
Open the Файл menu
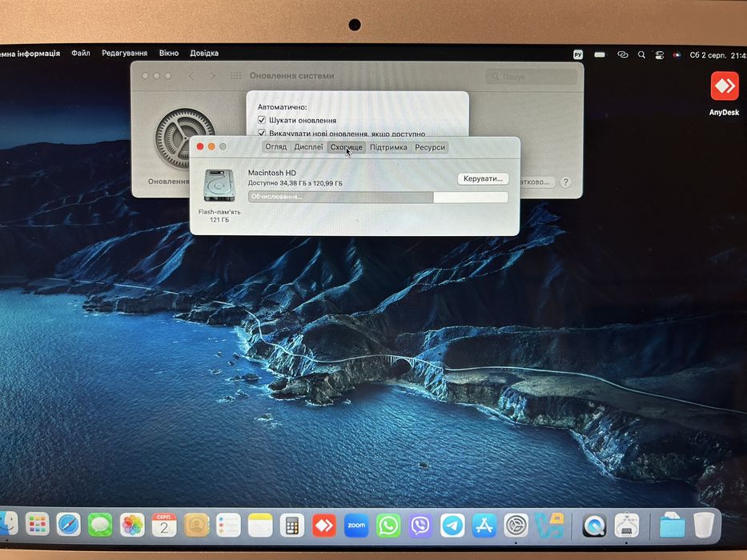pos(81,53)
